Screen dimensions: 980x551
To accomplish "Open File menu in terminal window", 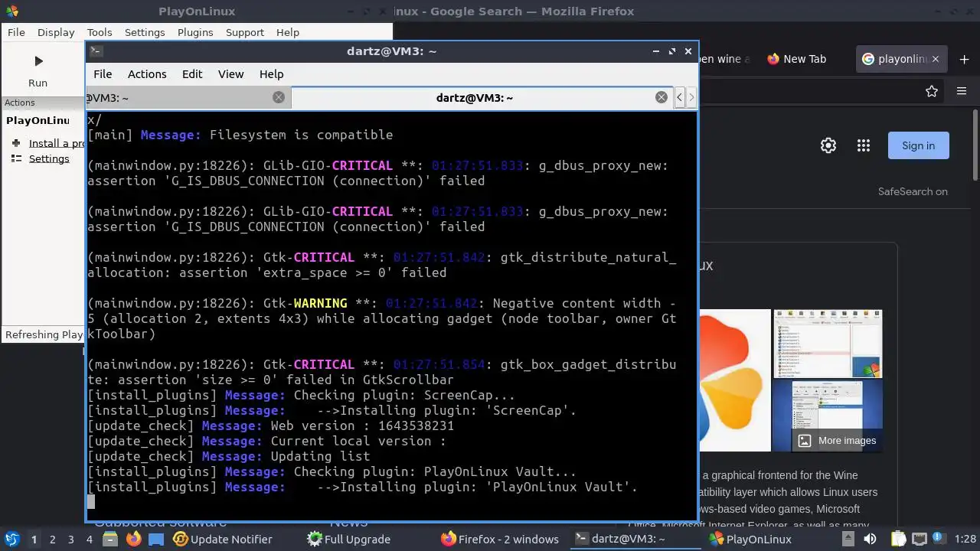I will coord(103,74).
